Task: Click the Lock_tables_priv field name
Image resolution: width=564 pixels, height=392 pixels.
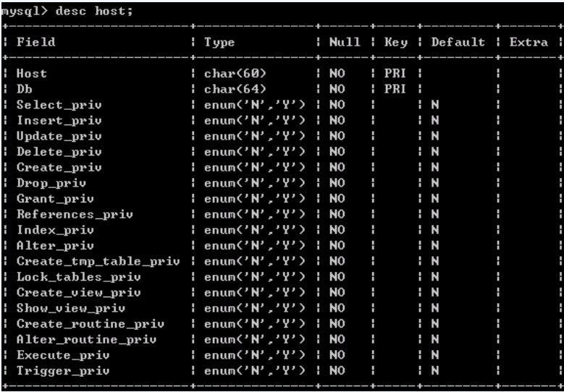Action: pos(78,277)
